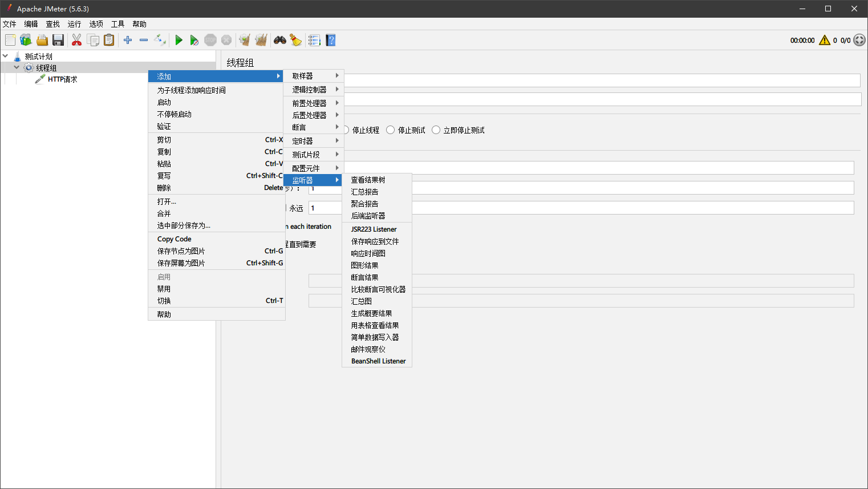Screen dimensions: 868x489
Task: Click the Toggle enable/disable icon
Action: click(160, 40)
